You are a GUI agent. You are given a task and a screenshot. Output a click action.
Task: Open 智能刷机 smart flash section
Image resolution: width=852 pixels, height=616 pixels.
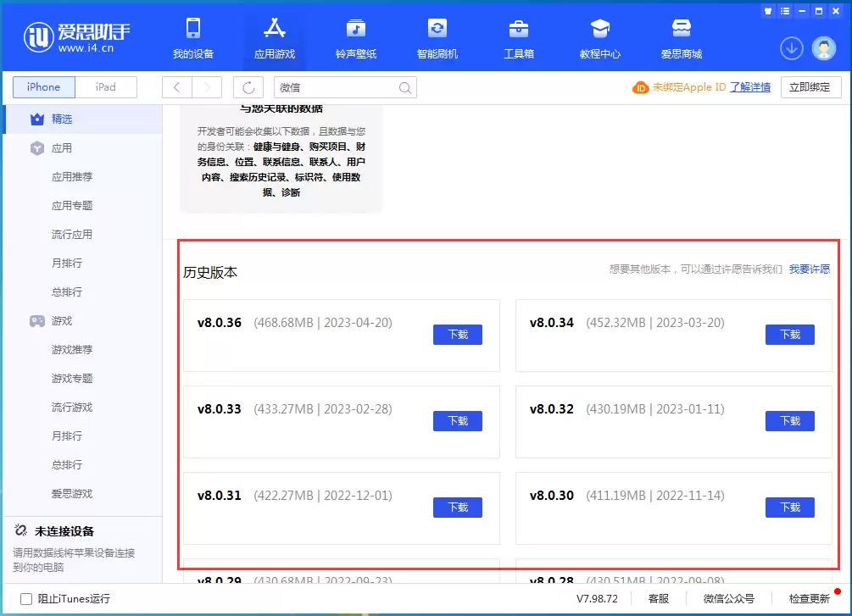437,38
